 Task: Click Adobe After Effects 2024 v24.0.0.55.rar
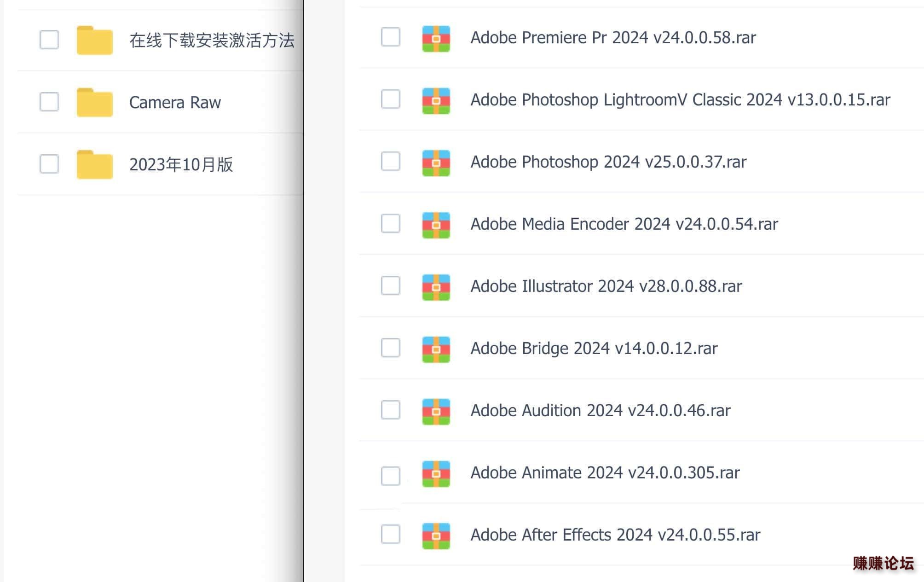(615, 535)
